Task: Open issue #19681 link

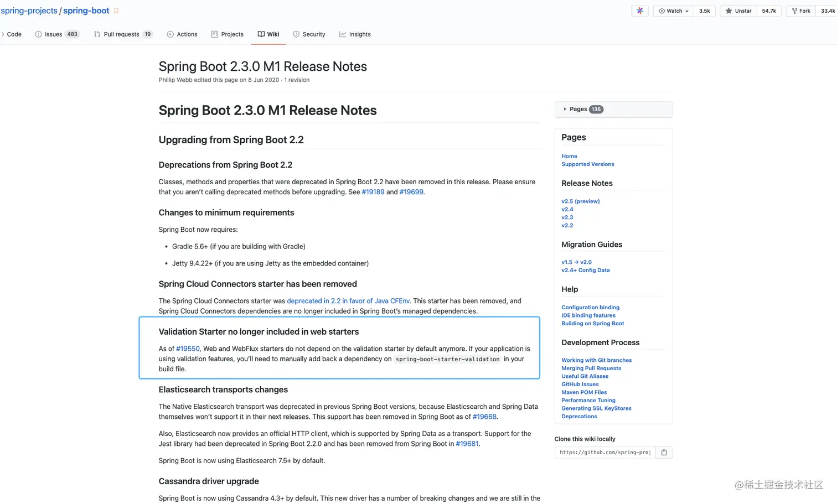Action: pyautogui.click(x=467, y=444)
